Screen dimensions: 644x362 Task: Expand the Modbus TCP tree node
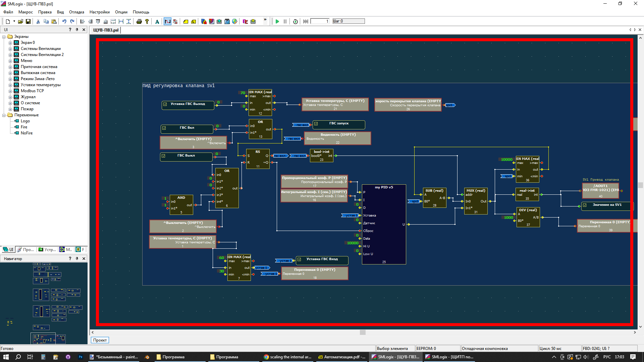(x=11, y=91)
